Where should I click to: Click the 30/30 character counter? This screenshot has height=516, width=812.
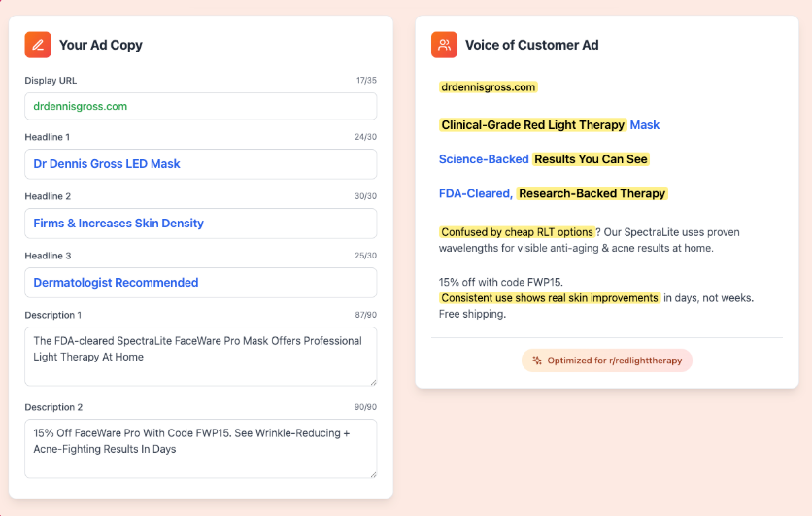pos(365,196)
